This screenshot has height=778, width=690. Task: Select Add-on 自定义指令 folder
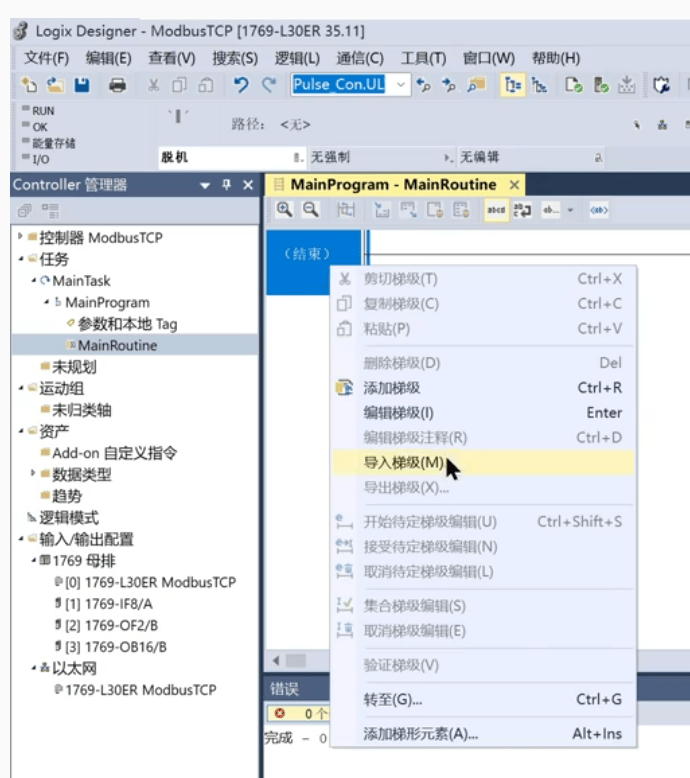tap(115, 453)
